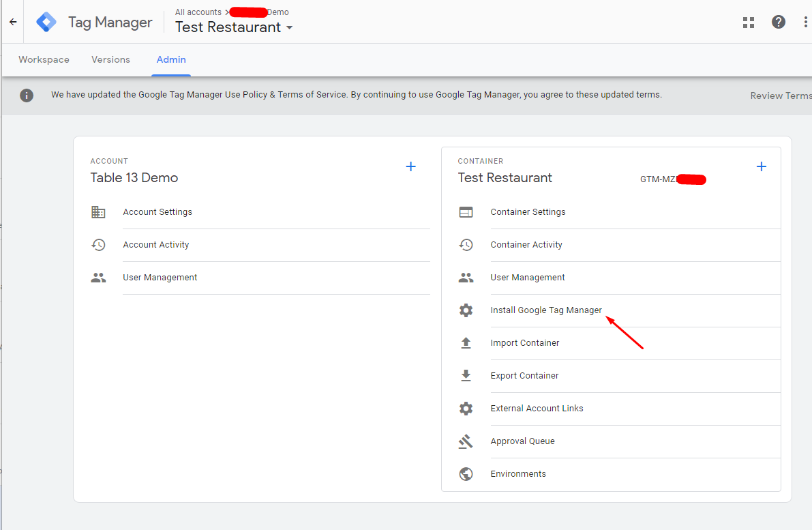Viewport: 812px width, 530px height.
Task: Click the CONTAINER section label
Action: point(481,161)
